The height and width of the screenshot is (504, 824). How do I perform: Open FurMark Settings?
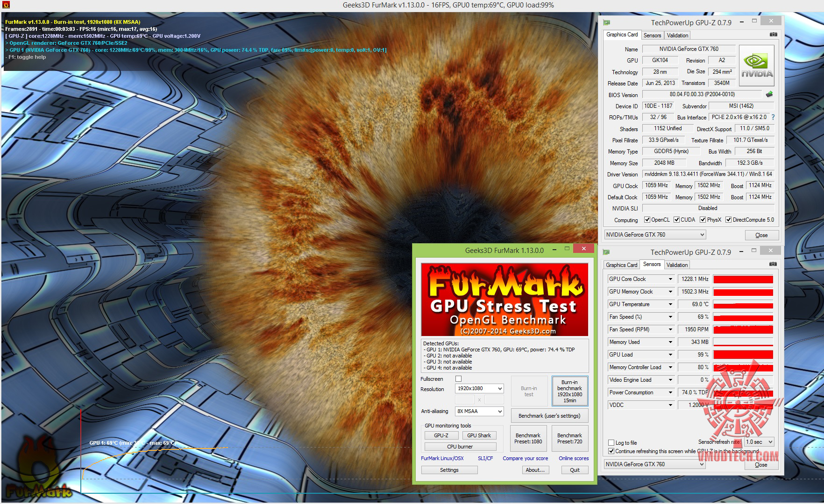click(x=449, y=470)
